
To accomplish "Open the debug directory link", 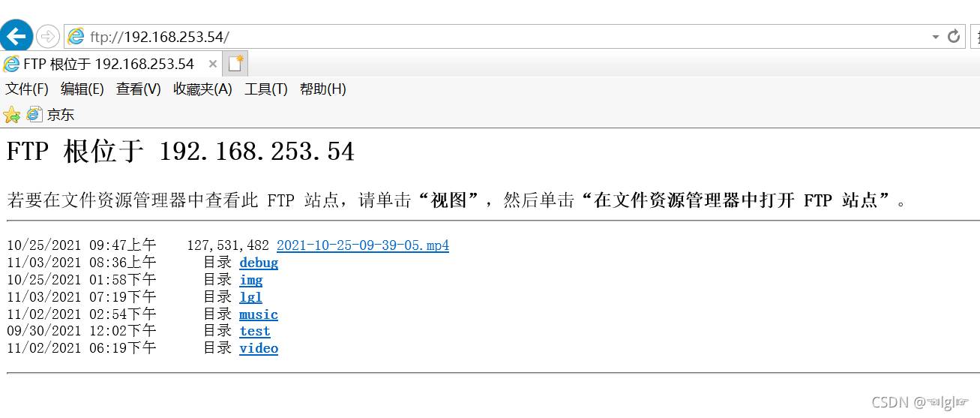I will point(259,263).
